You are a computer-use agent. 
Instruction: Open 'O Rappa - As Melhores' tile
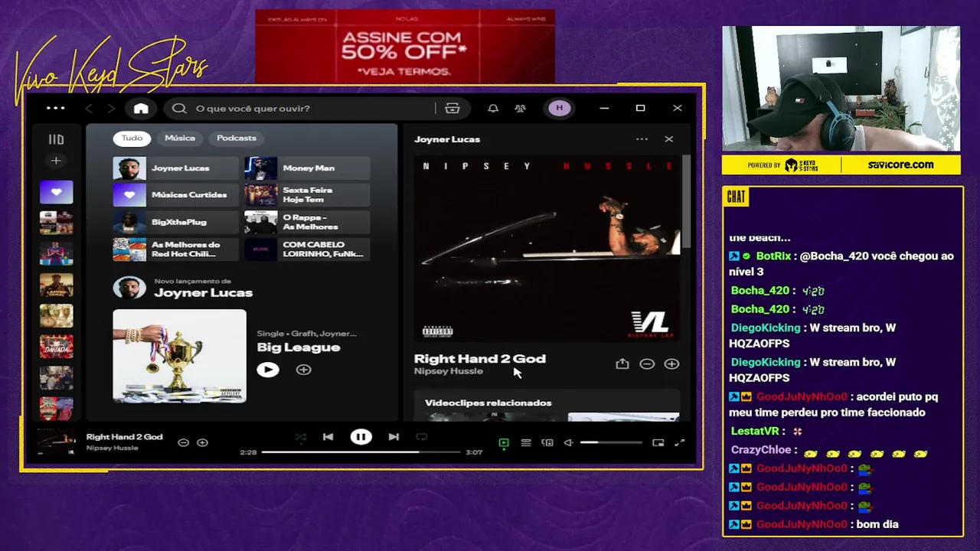pyautogui.click(x=307, y=222)
